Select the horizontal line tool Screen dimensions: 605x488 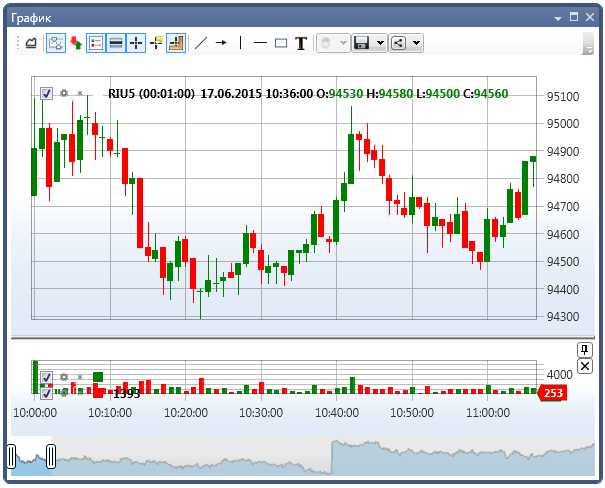click(260, 43)
